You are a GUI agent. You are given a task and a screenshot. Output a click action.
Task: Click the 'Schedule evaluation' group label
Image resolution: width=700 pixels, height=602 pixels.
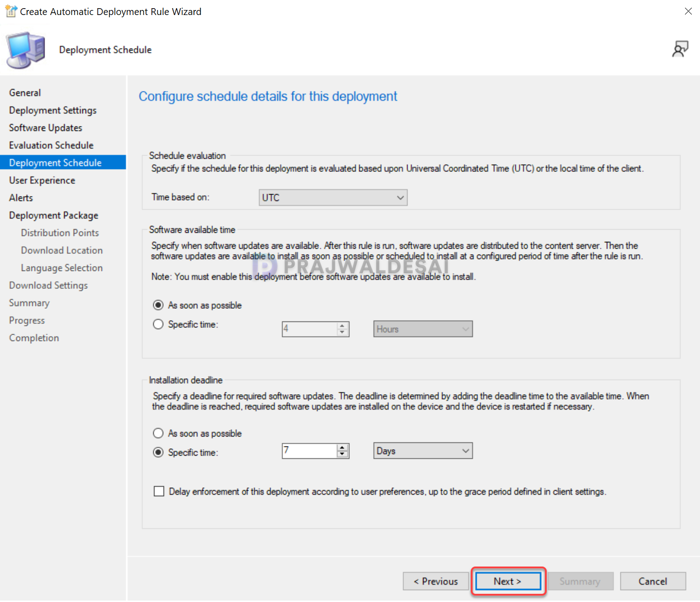point(187,156)
